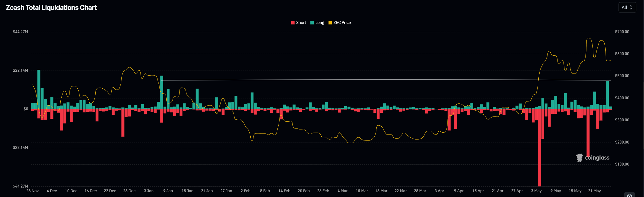This screenshot has width=644, height=197.
Task: Click the 22 Dec date label
Action: pos(110,191)
